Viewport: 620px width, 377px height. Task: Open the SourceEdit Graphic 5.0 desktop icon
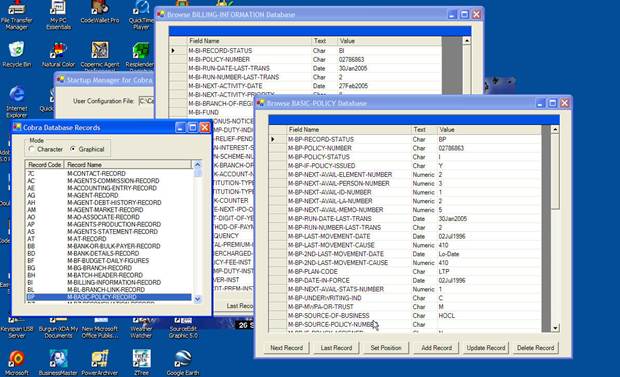tap(183, 328)
